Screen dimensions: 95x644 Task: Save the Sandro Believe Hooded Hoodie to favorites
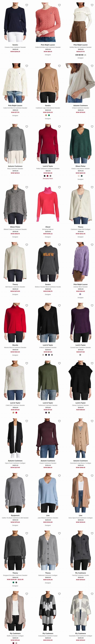coord(59,245)
